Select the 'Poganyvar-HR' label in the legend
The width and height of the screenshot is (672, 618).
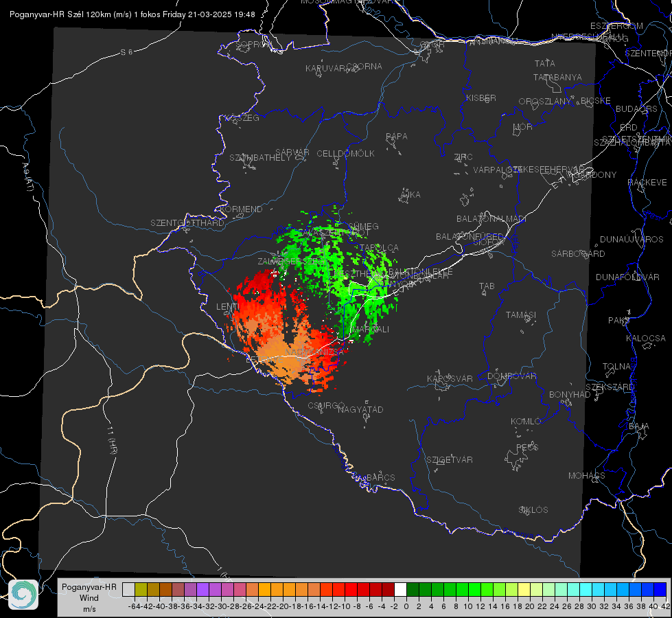(89, 587)
